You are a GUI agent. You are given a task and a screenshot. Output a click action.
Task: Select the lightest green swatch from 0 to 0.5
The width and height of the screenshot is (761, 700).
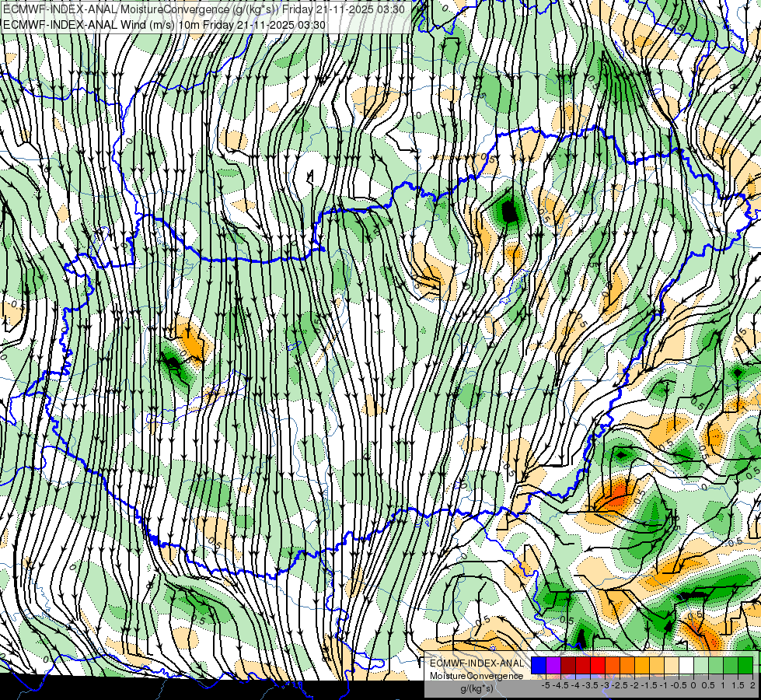pyautogui.click(x=701, y=666)
